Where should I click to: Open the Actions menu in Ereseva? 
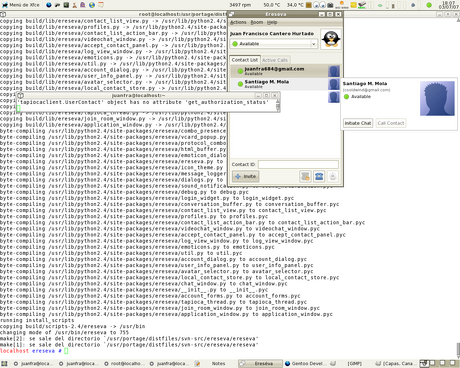coord(238,22)
